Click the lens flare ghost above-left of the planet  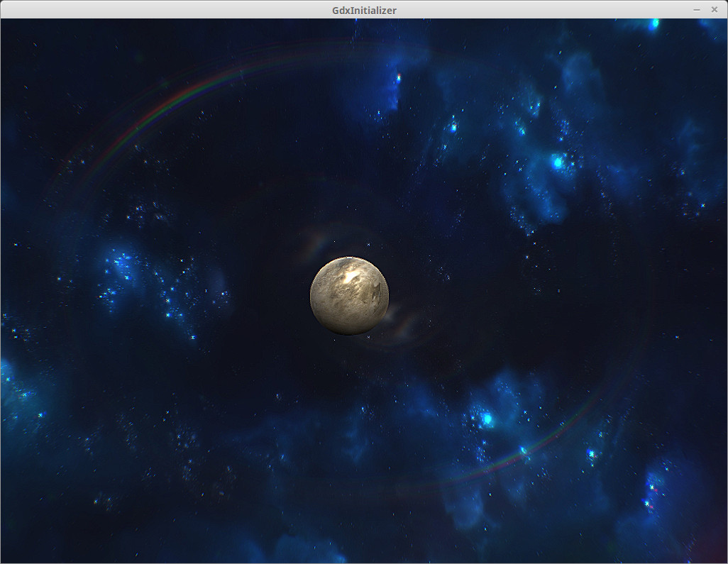315,244
